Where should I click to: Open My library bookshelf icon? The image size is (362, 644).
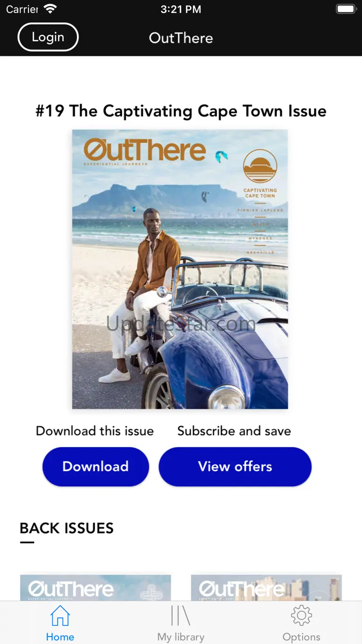[181, 616]
